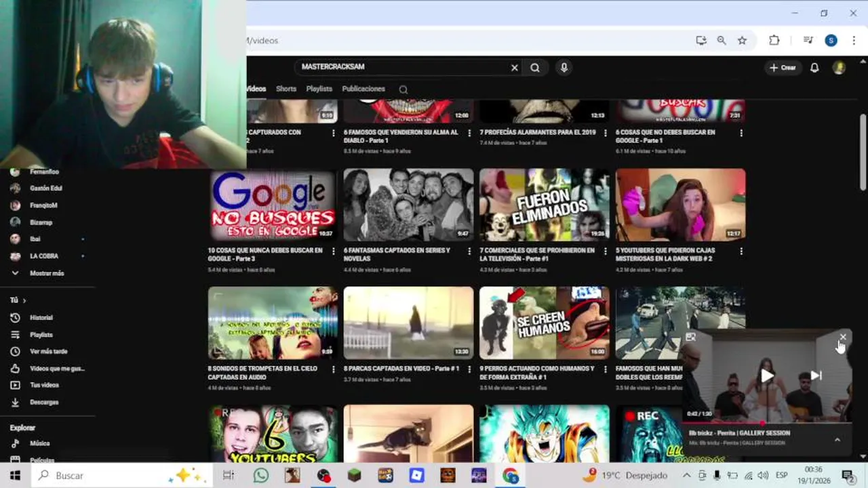Start voice search with the microphone
Screen dimensions: 868x488
point(564,67)
